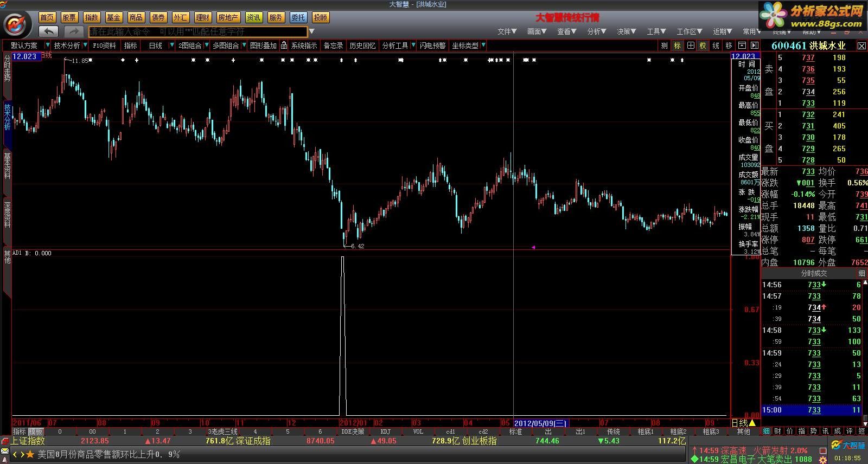Open the 工具 menu

[x=656, y=31]
